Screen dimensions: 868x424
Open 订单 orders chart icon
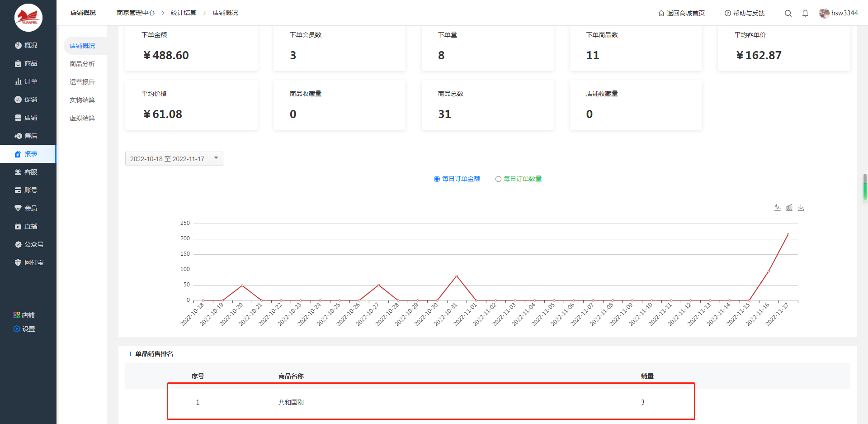point(18,81)
